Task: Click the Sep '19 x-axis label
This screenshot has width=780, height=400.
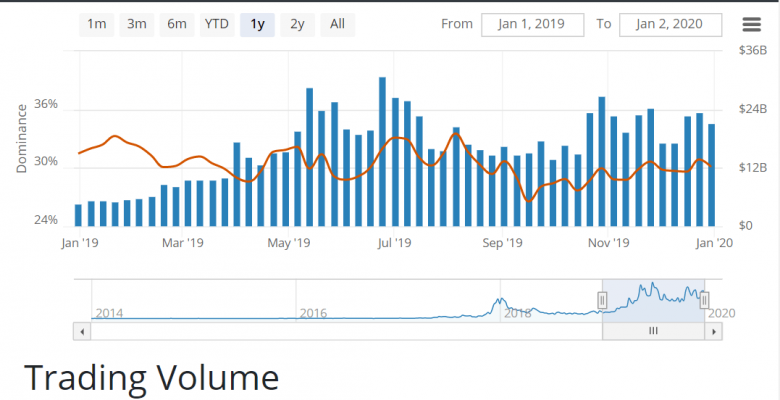Action: [502, 243]
